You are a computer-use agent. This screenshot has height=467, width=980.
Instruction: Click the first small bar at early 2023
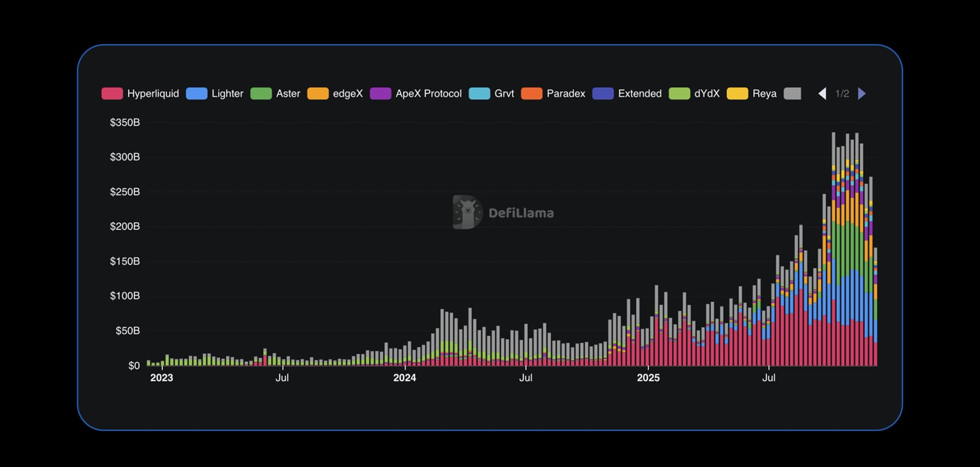pyautogui.click(x=148, y=364)
